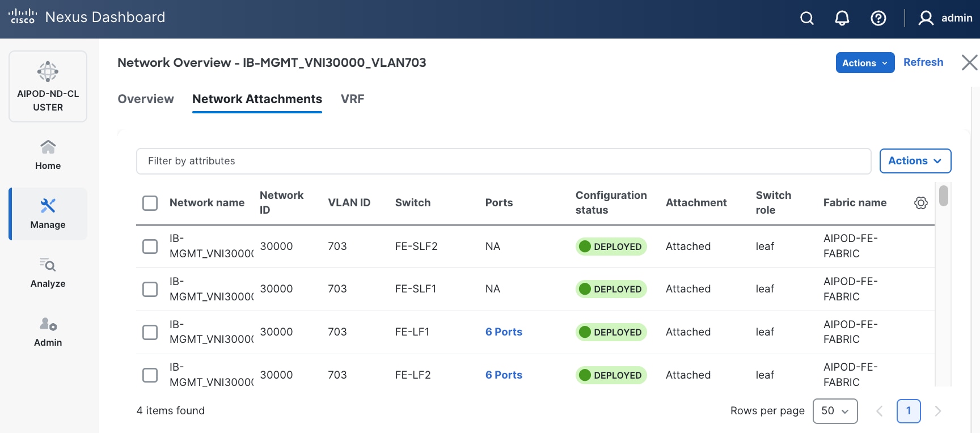Image resolution: width=980 pixels, height=433 pixels.
Task: Open the notifications bell
Action: (842, 19)
